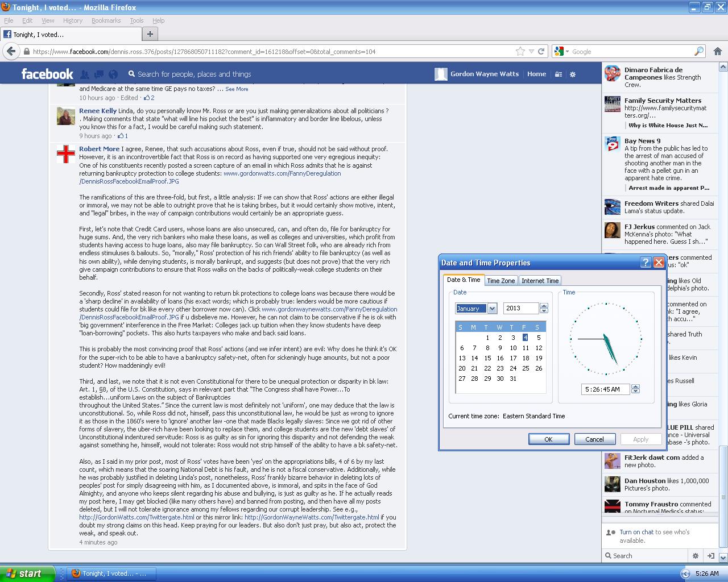The image size is (728, 582).
Task: Open a new tab with the plus button
Action: tap(150, 34)
